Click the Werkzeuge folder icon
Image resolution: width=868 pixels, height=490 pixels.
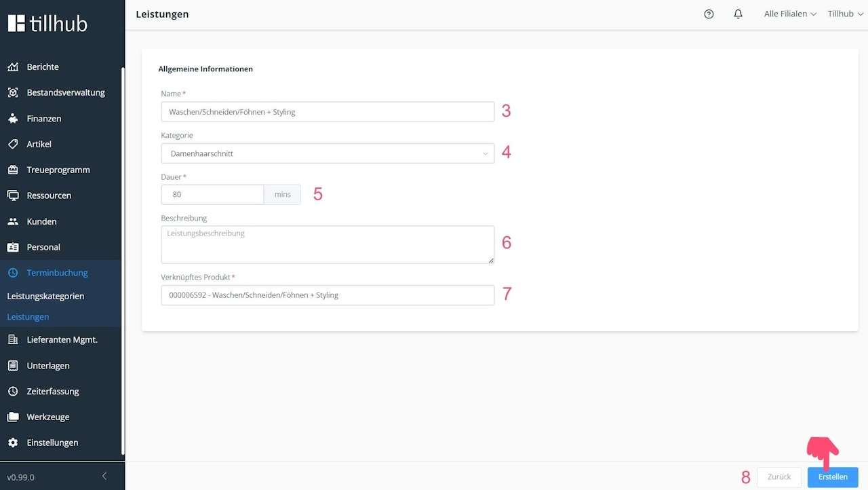point(13,417)
